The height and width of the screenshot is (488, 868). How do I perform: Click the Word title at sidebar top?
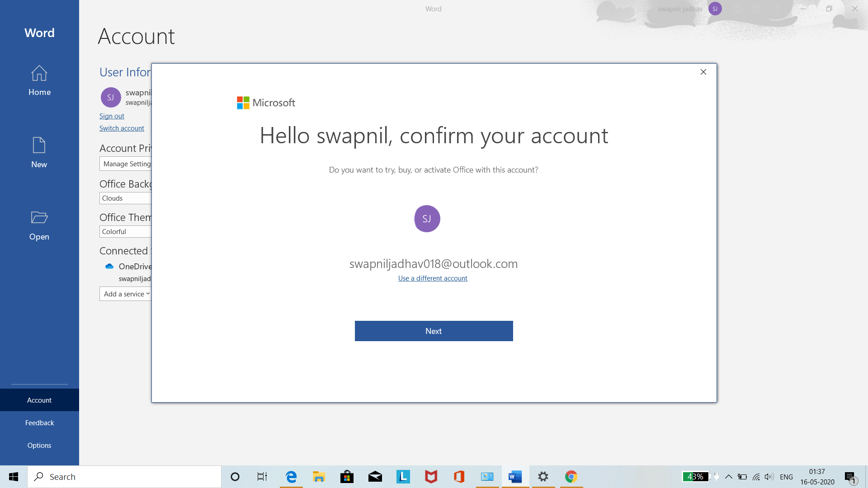tap(39, 33)
